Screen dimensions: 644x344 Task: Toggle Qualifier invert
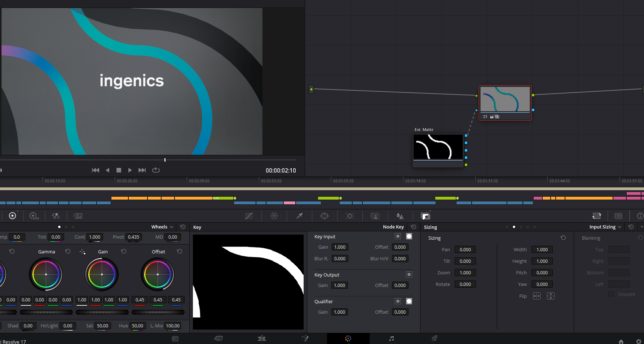click(398, 301)
